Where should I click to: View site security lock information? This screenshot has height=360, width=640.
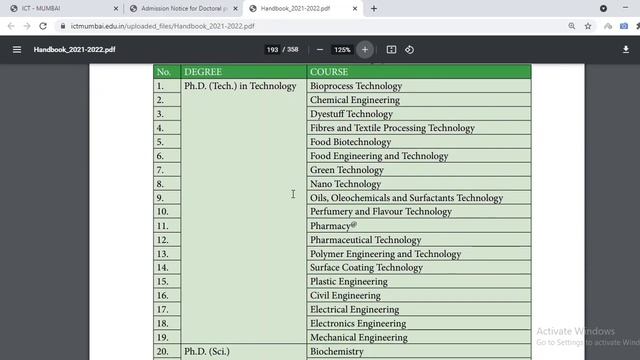pos(62,26)
